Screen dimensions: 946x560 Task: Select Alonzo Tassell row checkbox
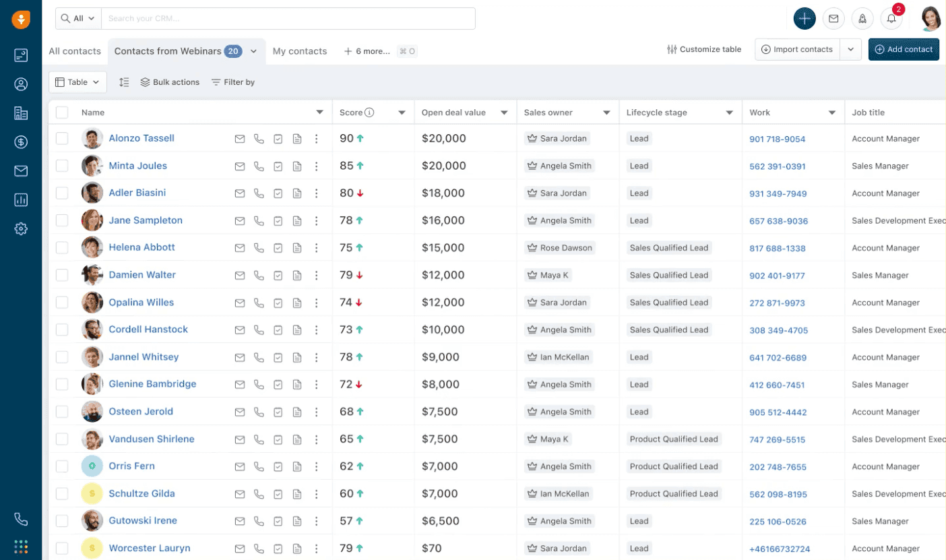coord(62,138)
